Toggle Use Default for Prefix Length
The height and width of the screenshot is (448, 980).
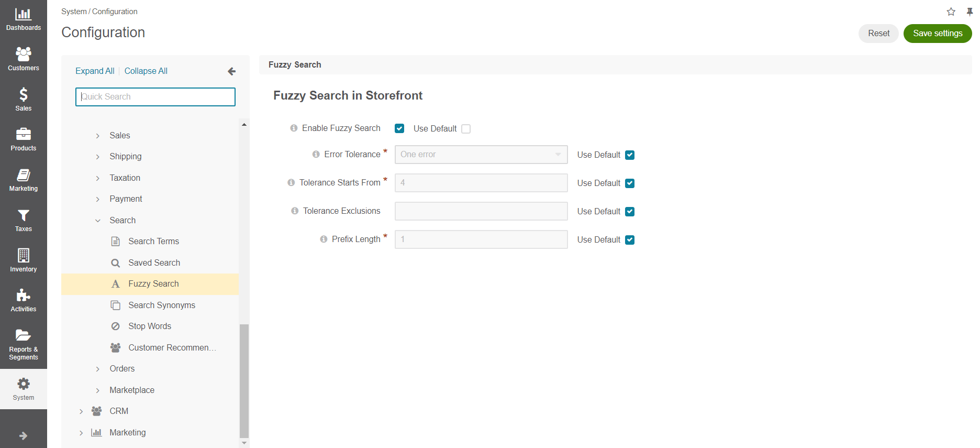click(x=630, y=240)
